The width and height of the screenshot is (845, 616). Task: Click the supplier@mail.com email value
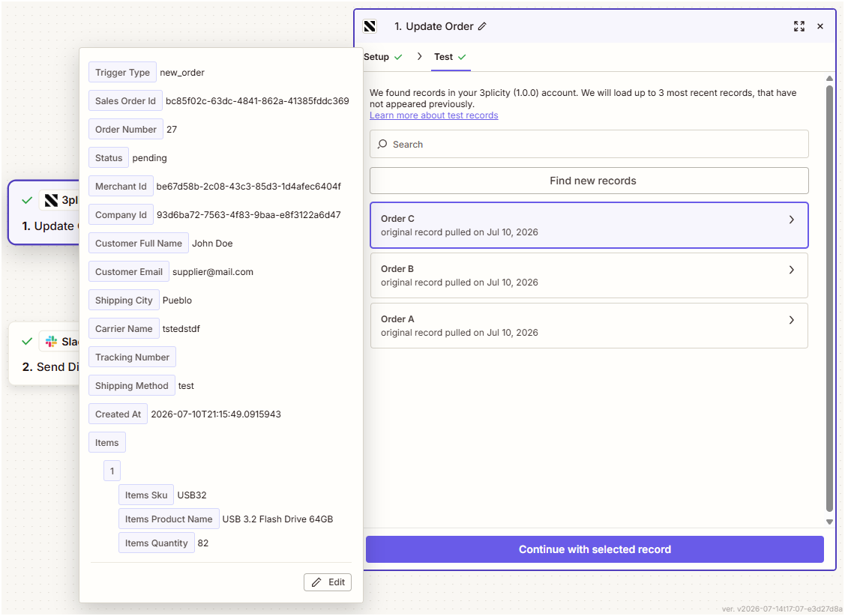[x=213, y=272]
